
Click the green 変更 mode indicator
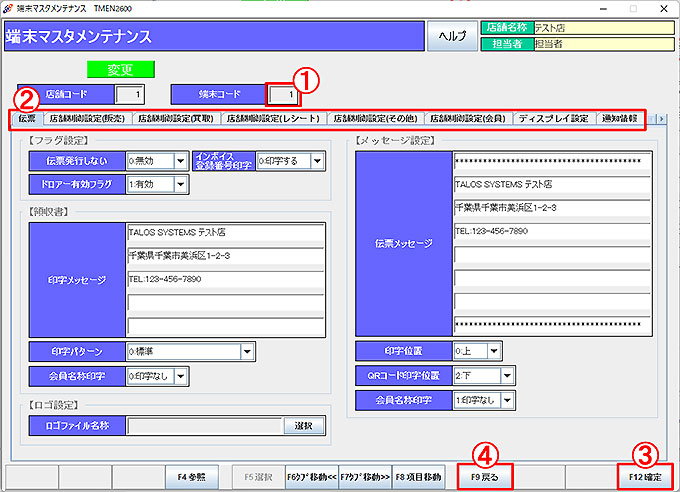click(x=121, y=69)
